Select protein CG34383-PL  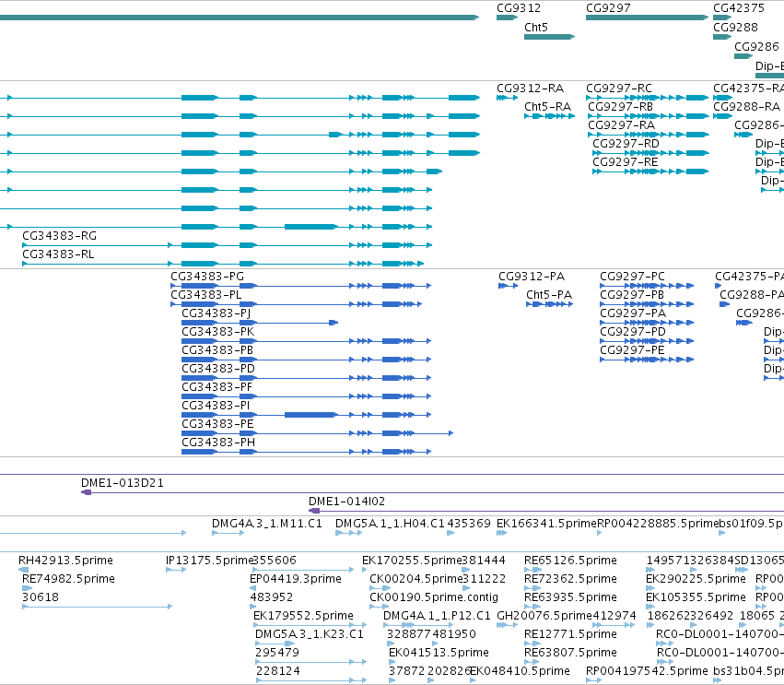pos(297,304)
